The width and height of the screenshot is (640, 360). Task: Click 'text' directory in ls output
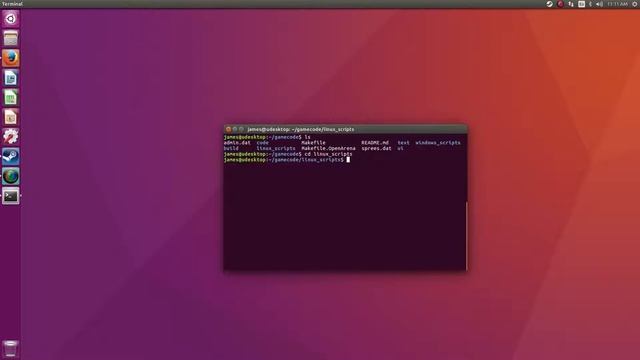click(x=403, y=143)
